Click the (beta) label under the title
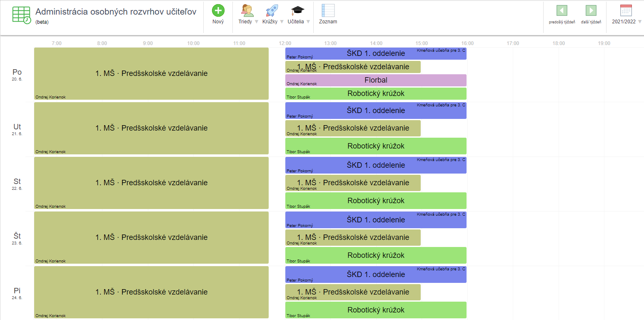 click(x=42, y=22)
